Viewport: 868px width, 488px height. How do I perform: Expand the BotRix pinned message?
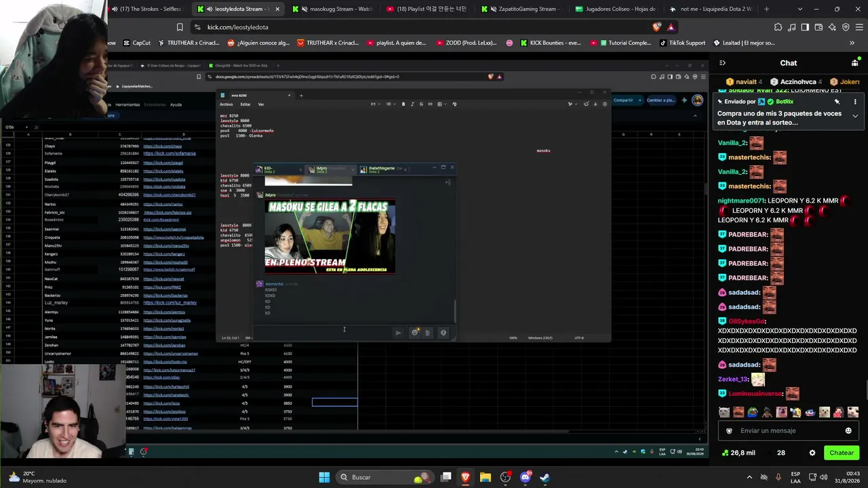coord(855,116)
